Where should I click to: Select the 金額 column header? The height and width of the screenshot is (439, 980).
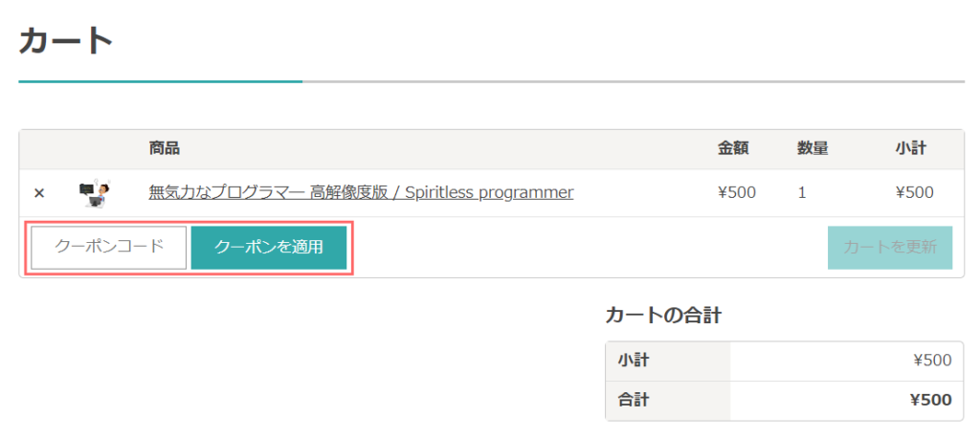pos(734,148)
